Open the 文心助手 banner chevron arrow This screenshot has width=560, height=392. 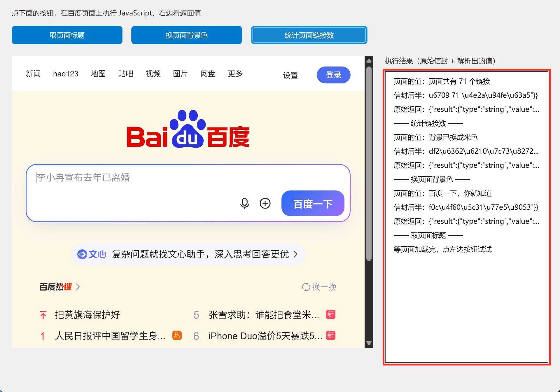[x=296, y=254]
